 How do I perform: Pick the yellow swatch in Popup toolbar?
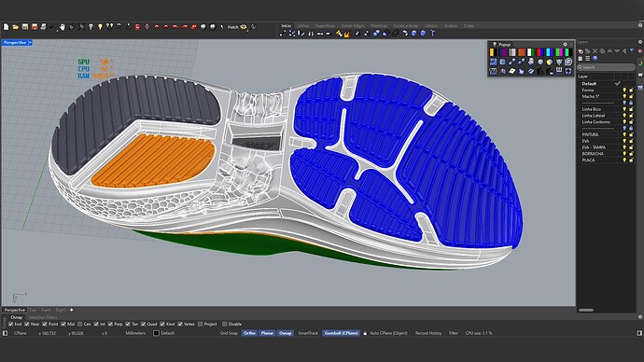(492, 52)
